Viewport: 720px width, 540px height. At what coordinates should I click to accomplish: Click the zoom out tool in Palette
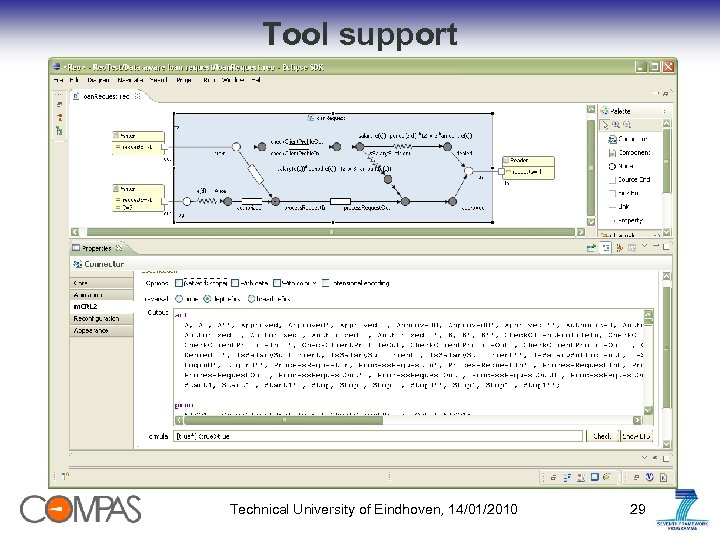pyautogui.click(x=627, y=124)
